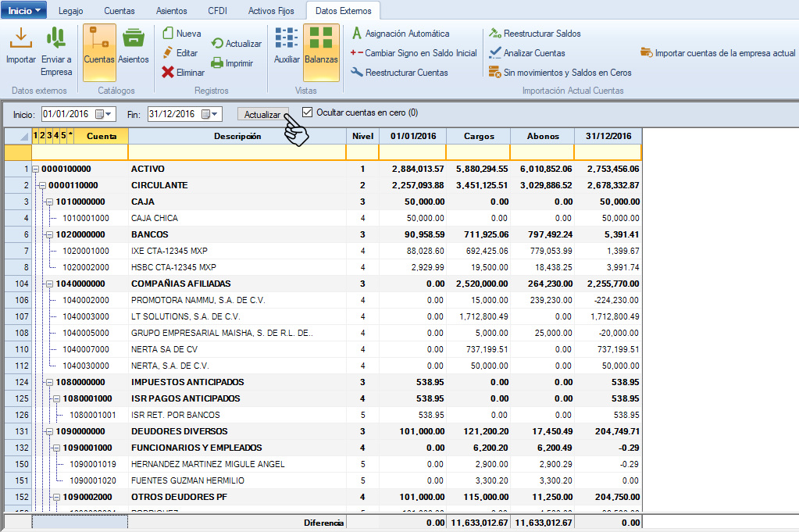Open the Inicio date picker dropdown

pos(109,114)
